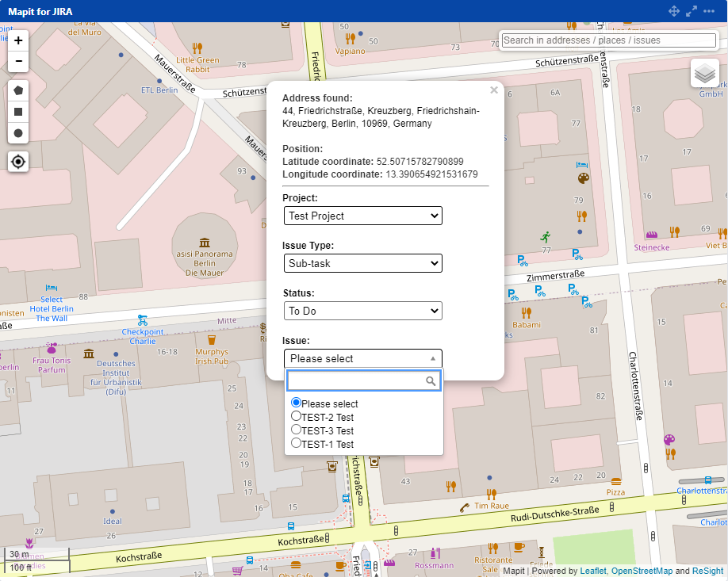The width and height of the screenshot is (728, 581).
Task: Open the map layers control
Action: coord(704,73)
